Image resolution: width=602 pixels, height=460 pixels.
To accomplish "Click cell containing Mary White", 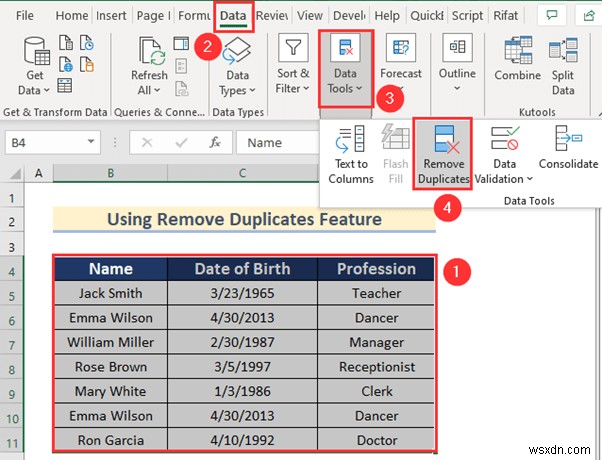I will (x=111, y=391).
